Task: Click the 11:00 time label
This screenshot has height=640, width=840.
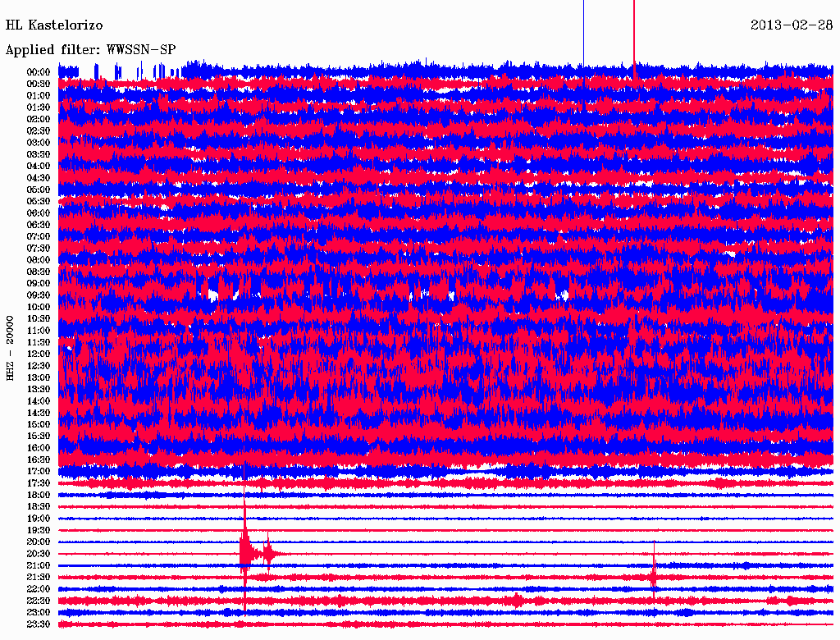Action: coord(39,330)
